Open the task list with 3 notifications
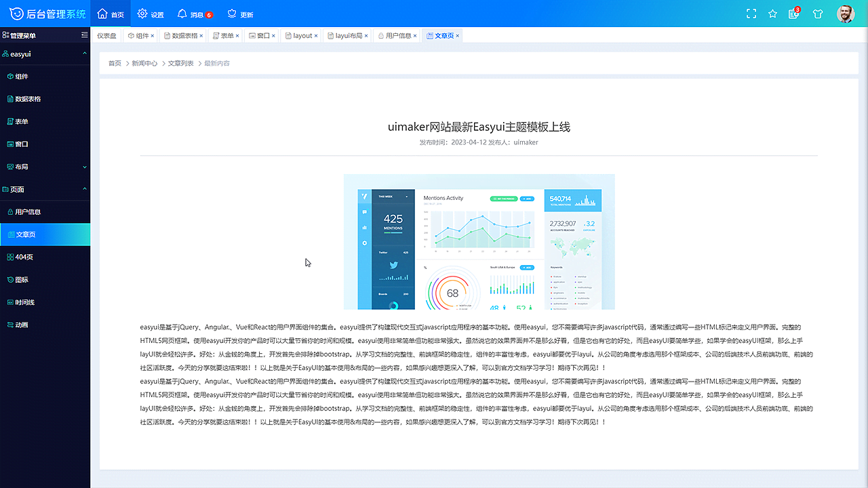868x488 pixels. (x=795, y=13)
